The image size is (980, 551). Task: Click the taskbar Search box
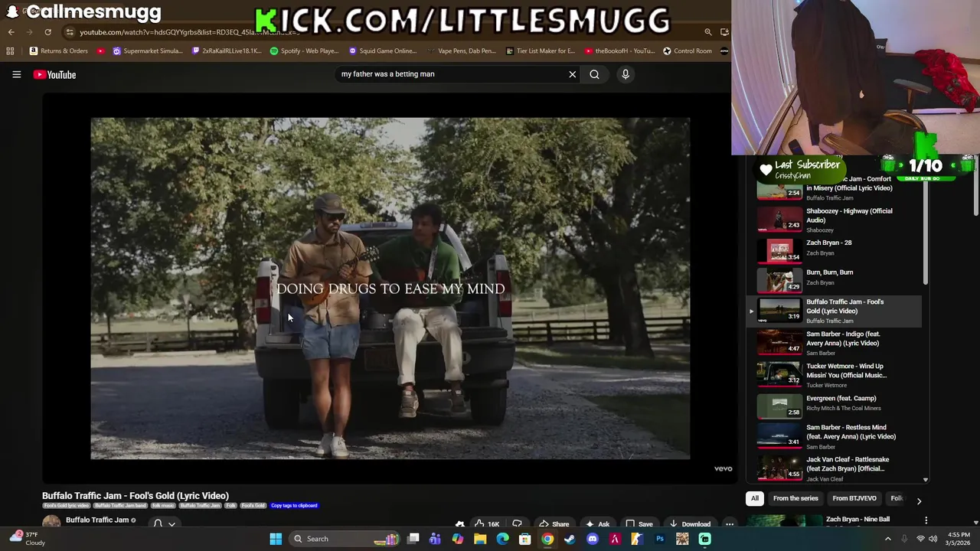tap(345, 539)
